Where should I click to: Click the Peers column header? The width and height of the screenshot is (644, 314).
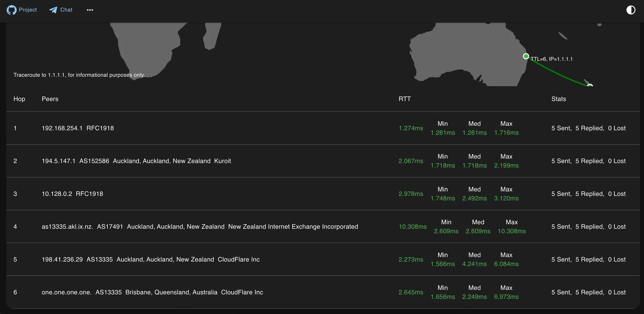pos(50,99)
